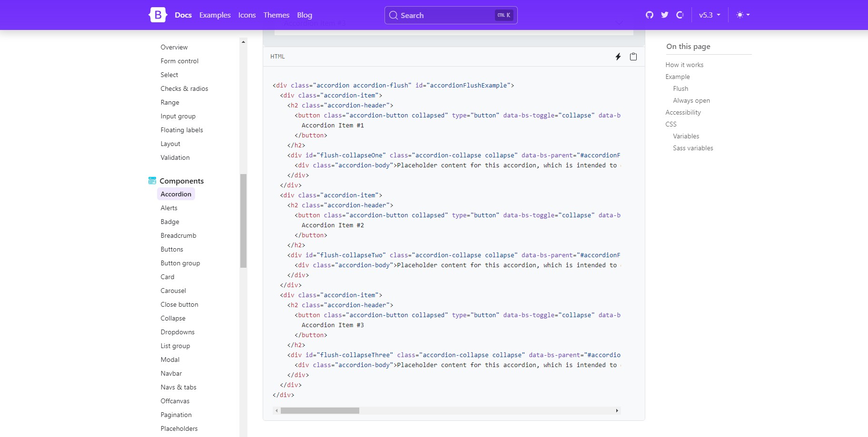Open the Themes nav item
868x437 pixels.
[276, 15]
